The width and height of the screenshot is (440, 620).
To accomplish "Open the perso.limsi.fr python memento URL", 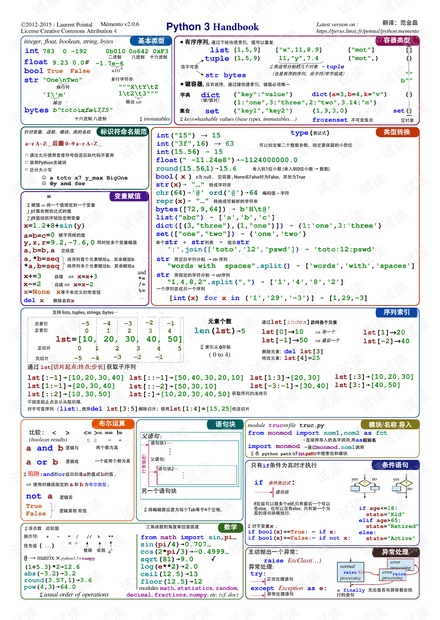I will 367,31.
